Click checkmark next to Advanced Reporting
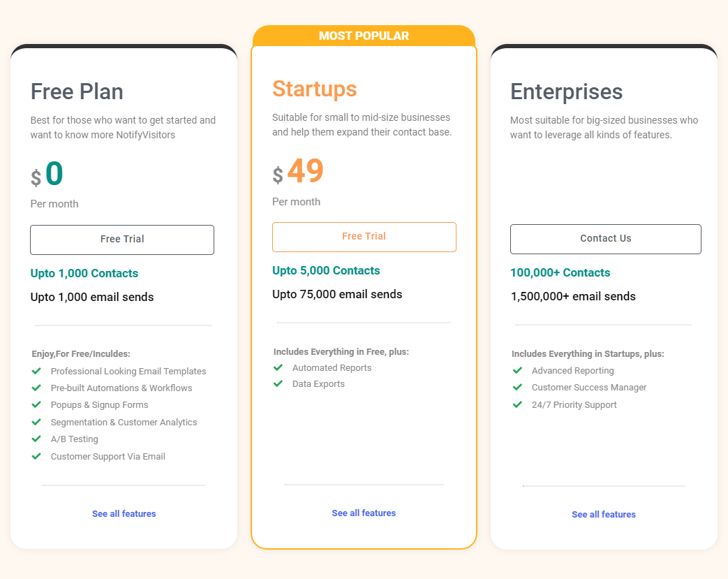728x579 pixels. (517, 370)
